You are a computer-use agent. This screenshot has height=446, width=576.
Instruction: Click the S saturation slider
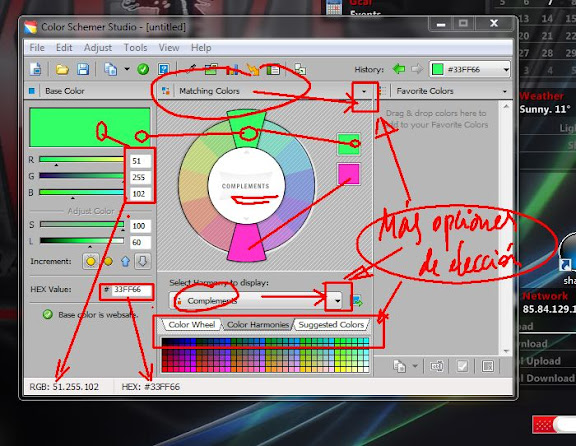[82, 224]
